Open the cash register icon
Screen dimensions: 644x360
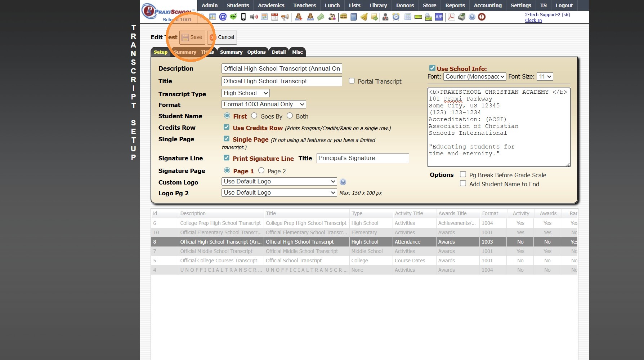[461, 17]
